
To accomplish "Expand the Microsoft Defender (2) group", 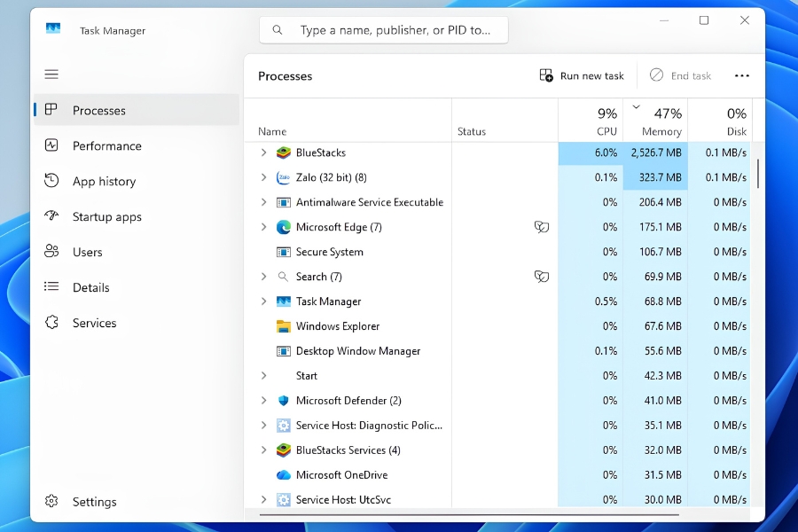I will 263,401.
